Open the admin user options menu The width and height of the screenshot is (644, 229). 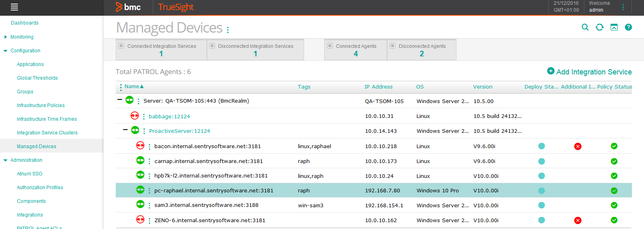(x=623, y=7)
